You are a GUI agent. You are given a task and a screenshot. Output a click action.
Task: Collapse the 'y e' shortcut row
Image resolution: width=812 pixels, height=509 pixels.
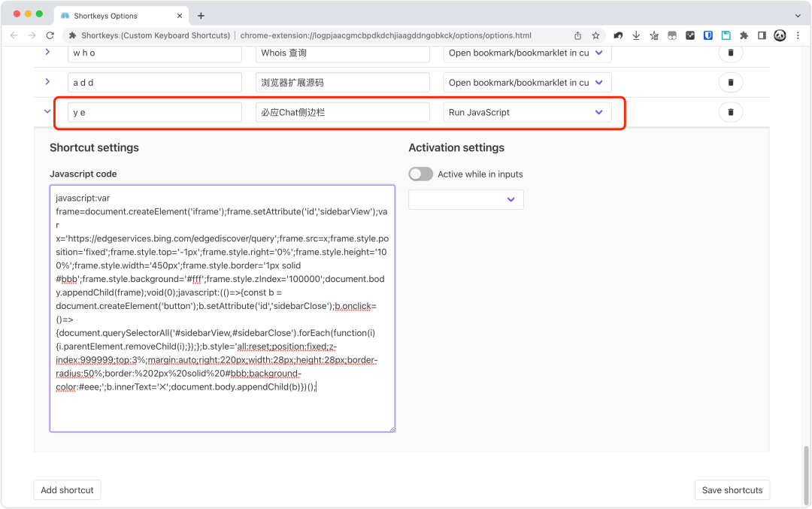pyautogui.click(x=47, y=111)
